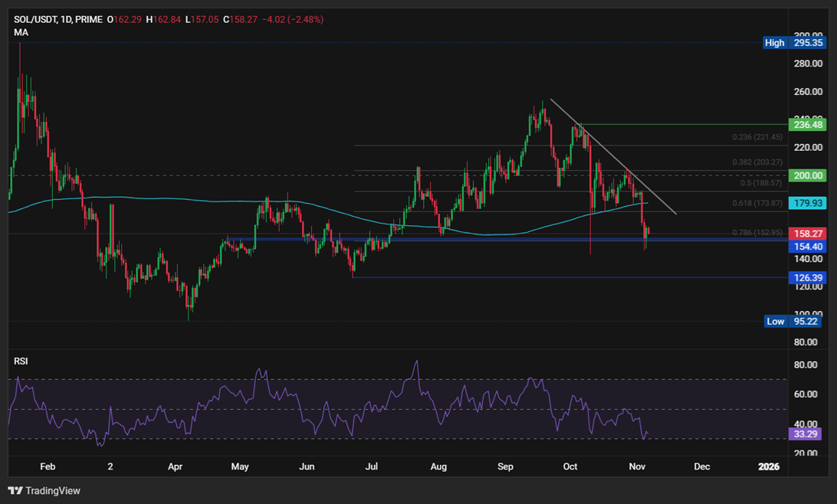Click the 126.39 support level label
The width and height of the screenshot is (837, 504).
click(x=807, y=277)
